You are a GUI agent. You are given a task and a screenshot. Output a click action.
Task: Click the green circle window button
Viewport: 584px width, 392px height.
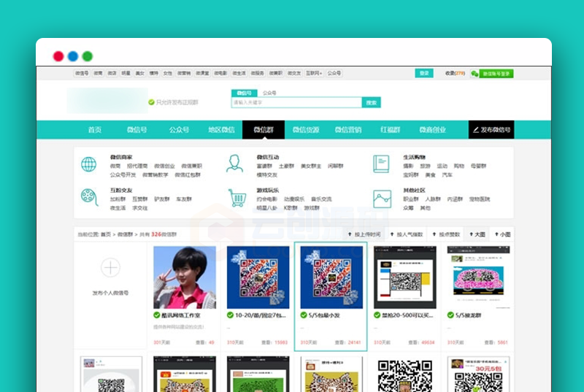[87, 56]
